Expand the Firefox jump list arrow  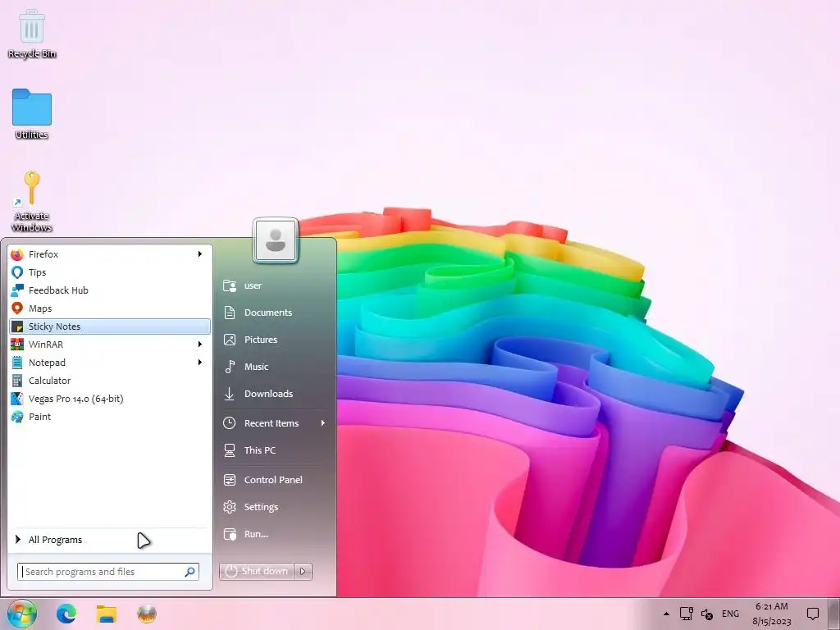coord(200,254)
